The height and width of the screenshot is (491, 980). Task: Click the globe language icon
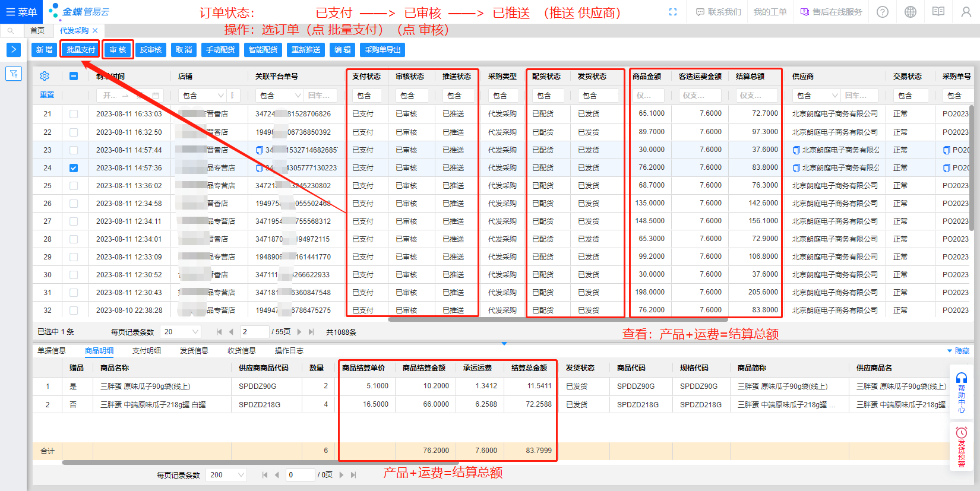911,12
